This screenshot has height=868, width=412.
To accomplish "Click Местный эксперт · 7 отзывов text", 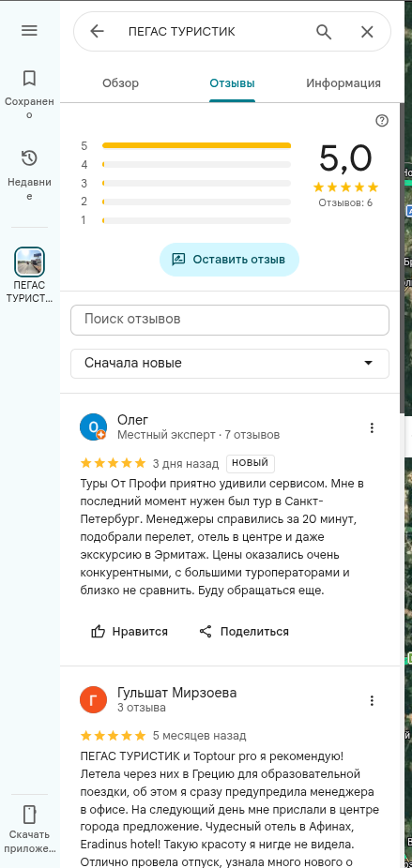I will click(x=199, y=435).
